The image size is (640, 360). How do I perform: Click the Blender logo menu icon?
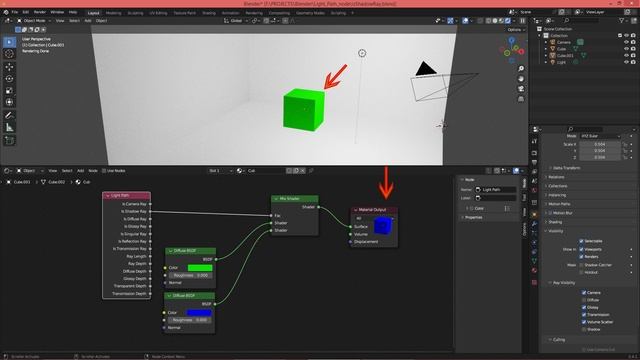coord(6,12)
